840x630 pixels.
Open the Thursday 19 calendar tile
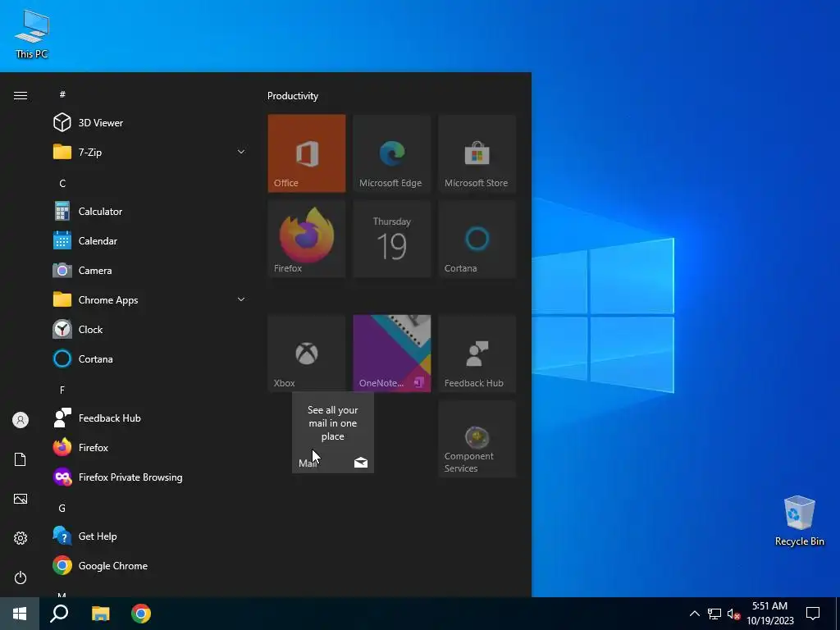coord(391,239)
